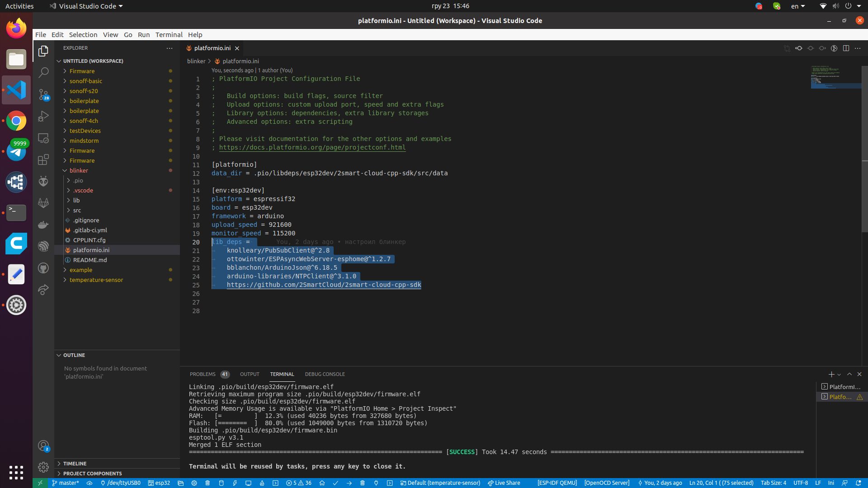This screenshot has height=488, width=868.
Task: Open Run and Debug view
Action: (x=43, y=116)
